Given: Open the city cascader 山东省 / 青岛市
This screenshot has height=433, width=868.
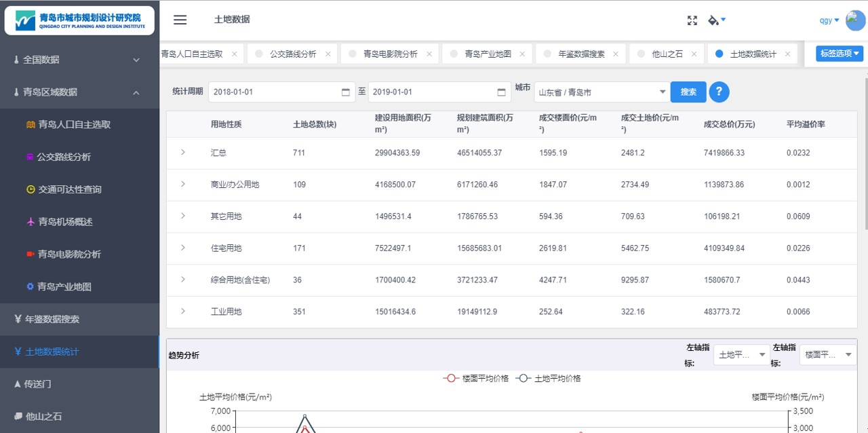Looking at the screenshot, I should [x=602, y=92].
